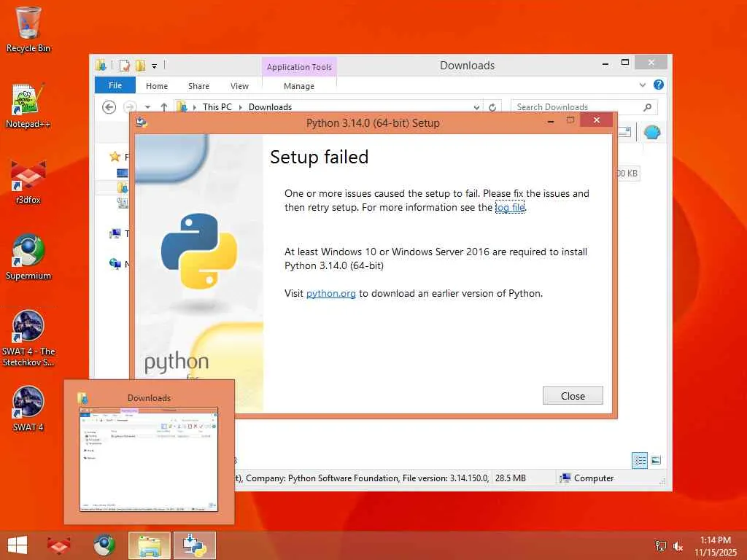Switch Explorer to details view icon
The width and height of the screenshot is (747, 560).
tap(640, 460)
